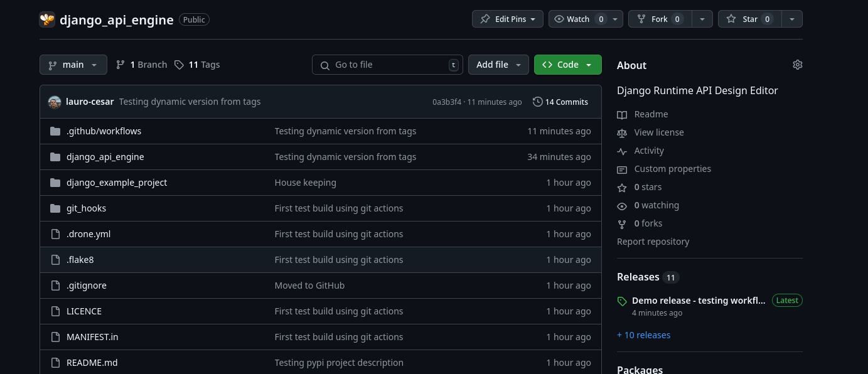
Task: Click the branch icon beside 1 Branch
Action: coord(121,65)
